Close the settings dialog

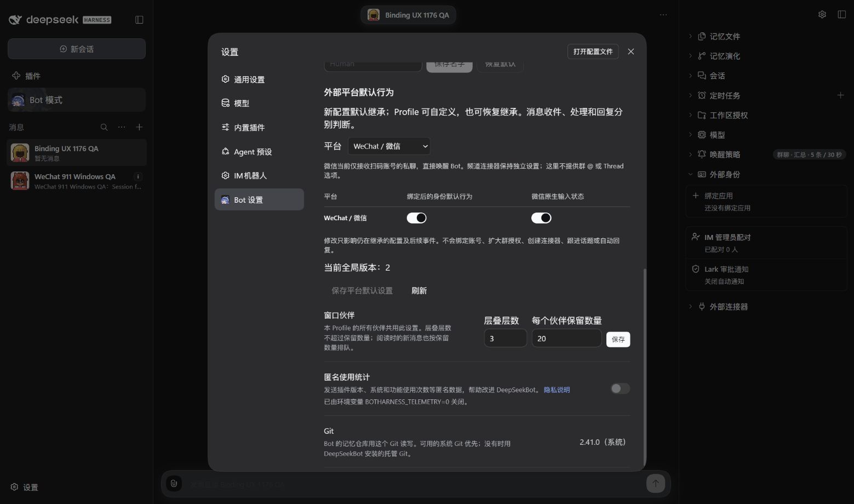[x=631, y=51]
